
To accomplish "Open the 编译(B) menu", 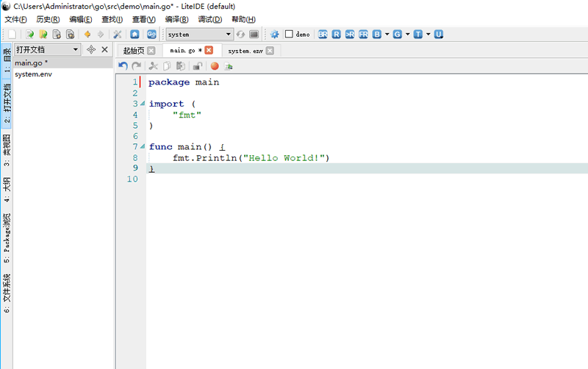I will click(176, 19).
